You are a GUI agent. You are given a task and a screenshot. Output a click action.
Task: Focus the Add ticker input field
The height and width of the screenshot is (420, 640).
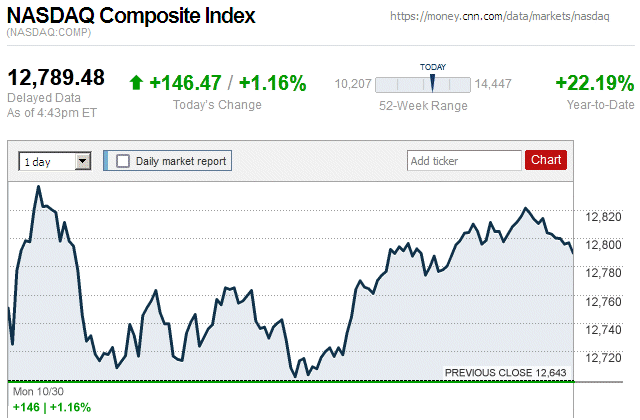tap(464, 160)
